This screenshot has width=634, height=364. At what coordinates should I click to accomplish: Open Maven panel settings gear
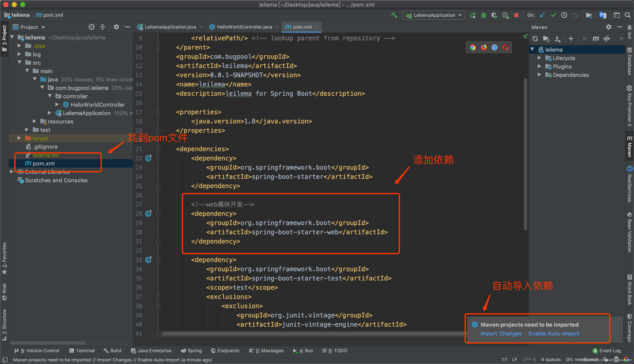coord(609,27)
